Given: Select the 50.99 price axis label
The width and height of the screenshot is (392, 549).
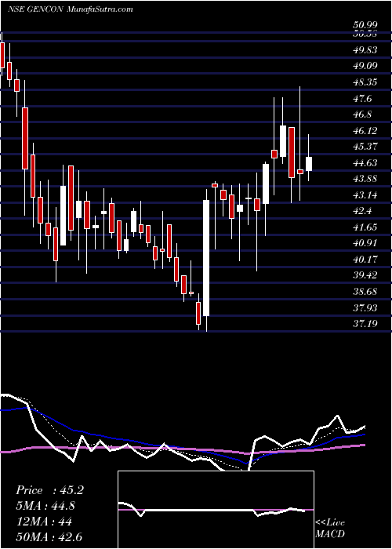Looking at the screenshot, I should click(x=365, y=25).
